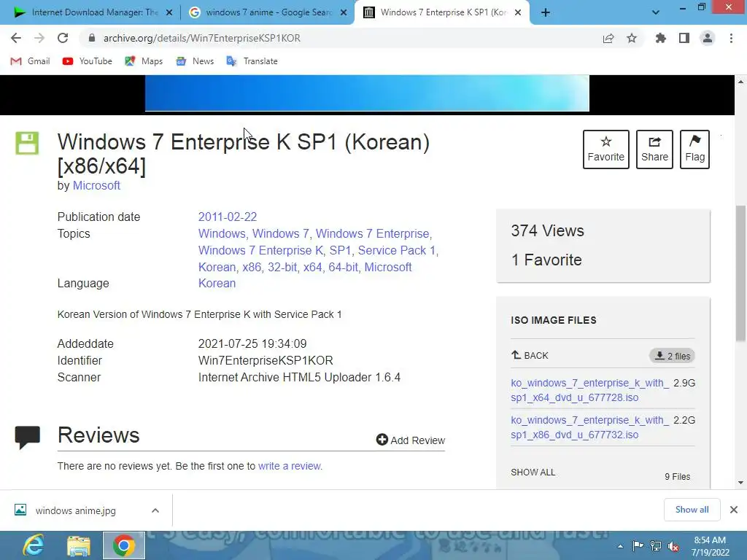
Task: Close the Google Search tab
Action: pyautogui.click(x=344, y=12)
